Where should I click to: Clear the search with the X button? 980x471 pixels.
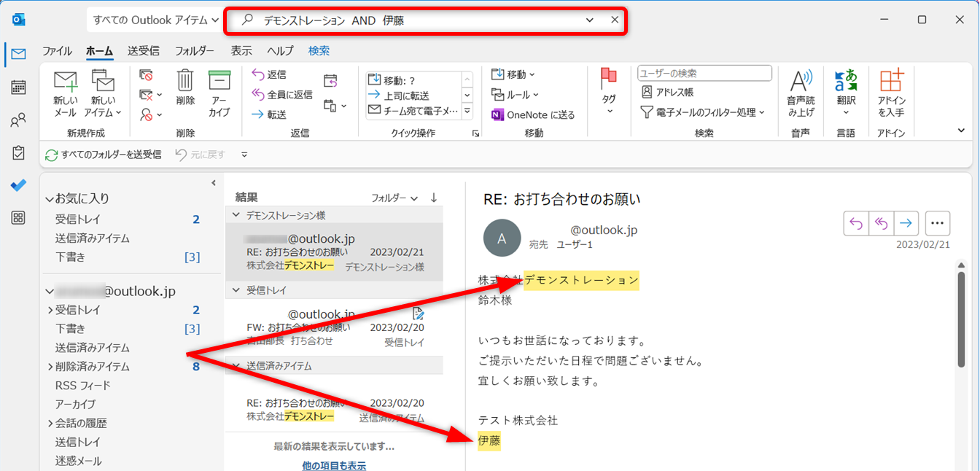tap(614, 20)
